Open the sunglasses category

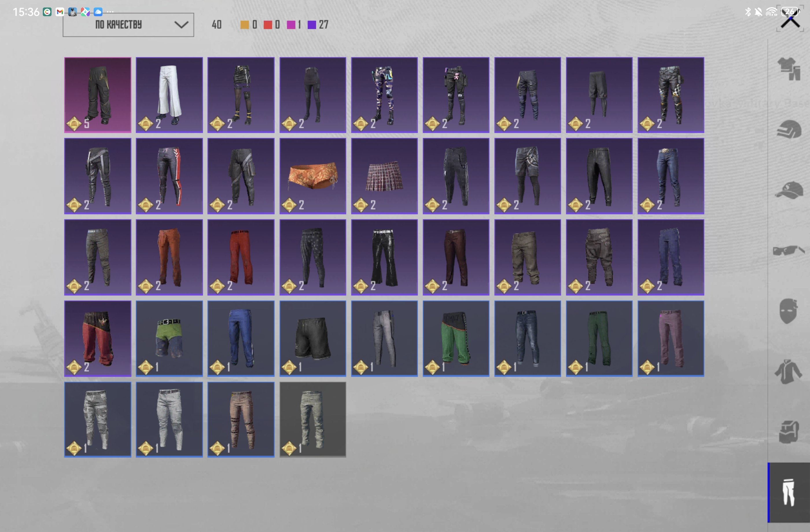tap(789, 250)
